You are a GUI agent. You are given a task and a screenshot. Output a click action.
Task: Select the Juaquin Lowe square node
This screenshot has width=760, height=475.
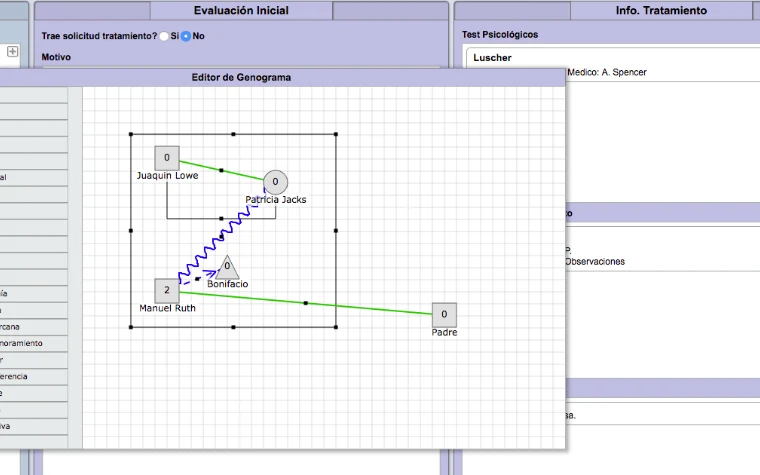tap(167, 158)
